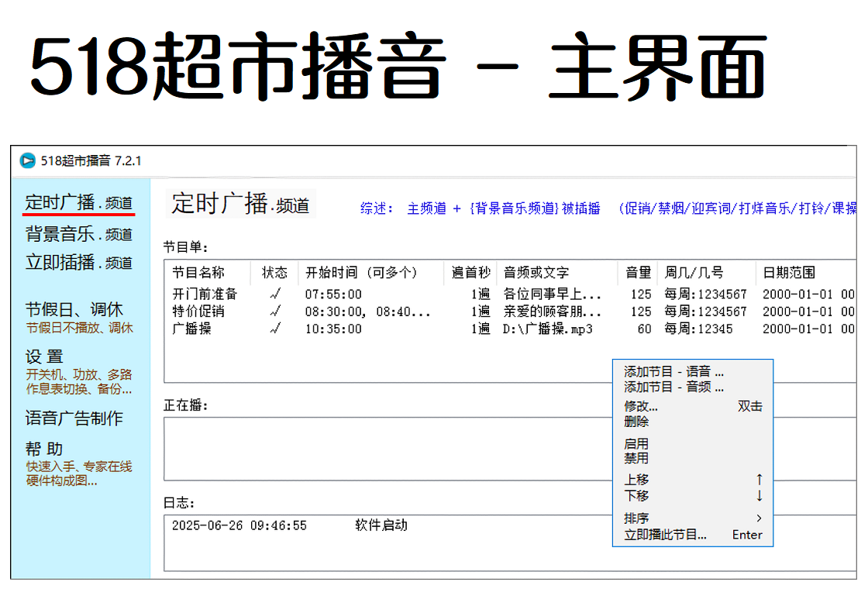Click the 帮助 sidebar entry
This screenshot has height=589, width=868.
pos(45,449)
